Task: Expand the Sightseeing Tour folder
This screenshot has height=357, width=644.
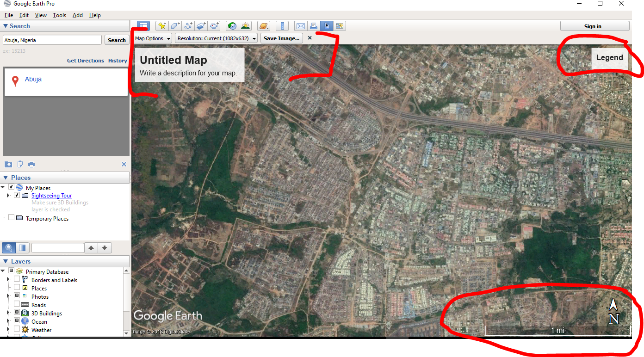Action: point(8,196)
